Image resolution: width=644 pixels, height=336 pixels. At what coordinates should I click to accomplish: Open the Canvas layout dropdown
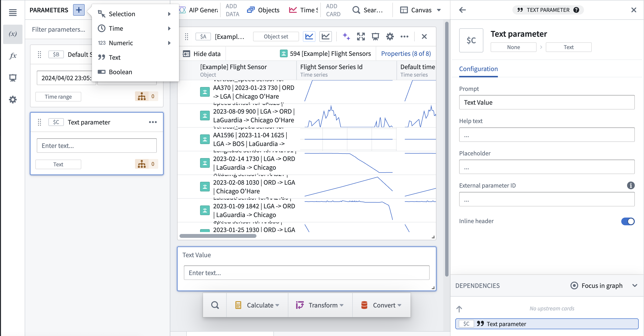[x=420, y=10]
